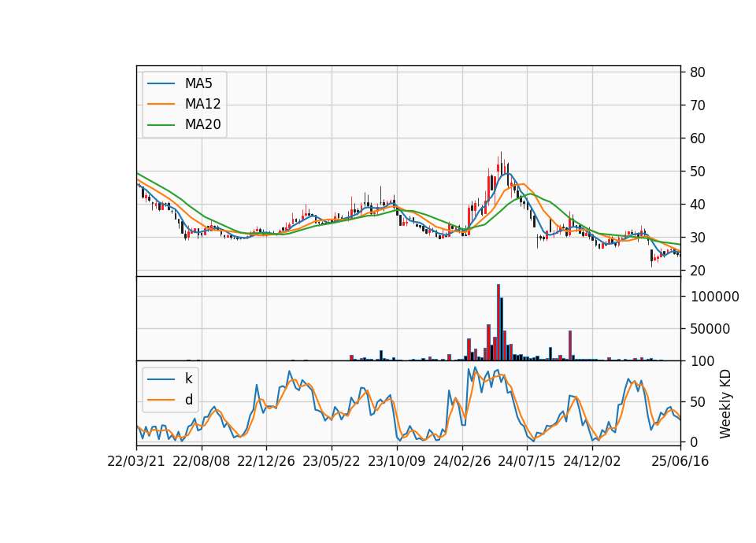Screen dimensions: 756x543
Task: Click price axis tick label 80
Action: coord(698,72)
